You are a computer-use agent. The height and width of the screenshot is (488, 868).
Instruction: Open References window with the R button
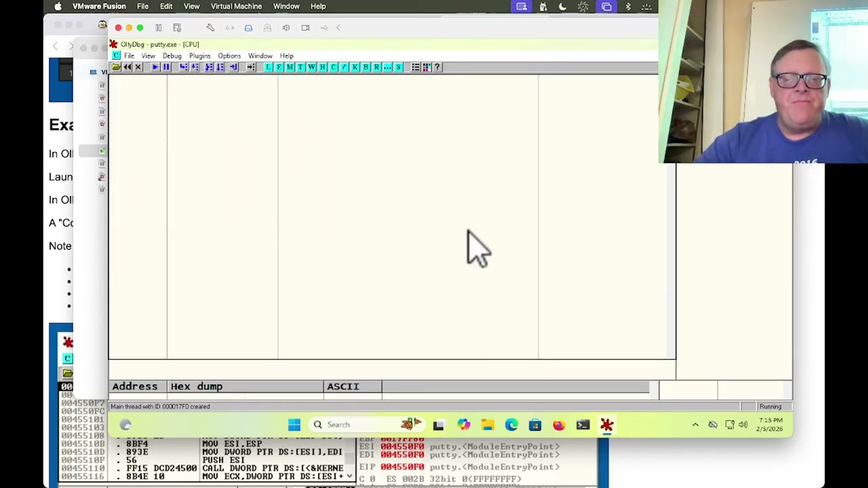(x=377, y=67)
